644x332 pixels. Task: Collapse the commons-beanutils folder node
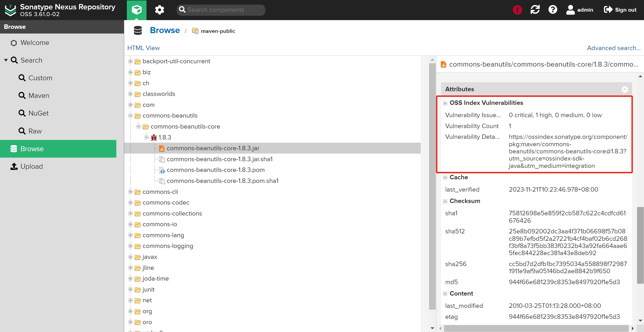[x=130, y=116]
